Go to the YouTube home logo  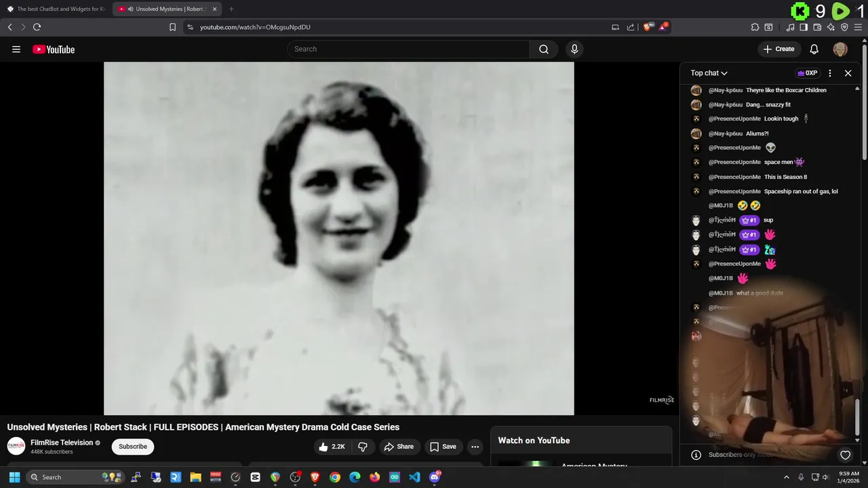pos(54,49)
